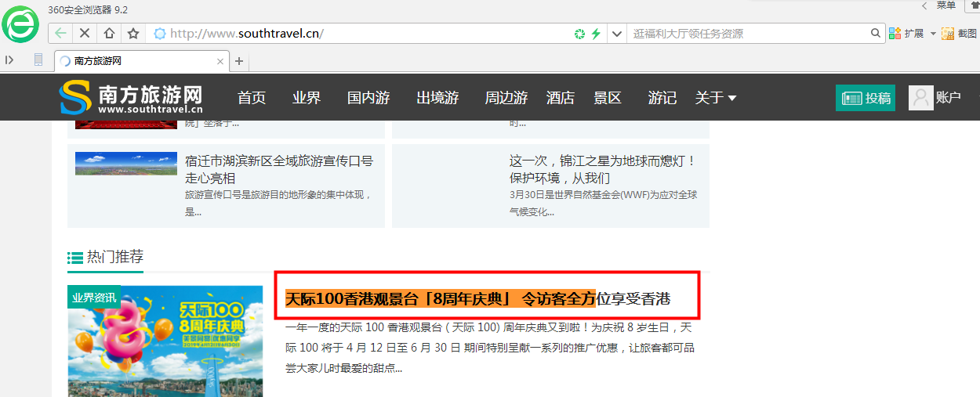Click the red theater thumbnail at top

coord(126,125)
